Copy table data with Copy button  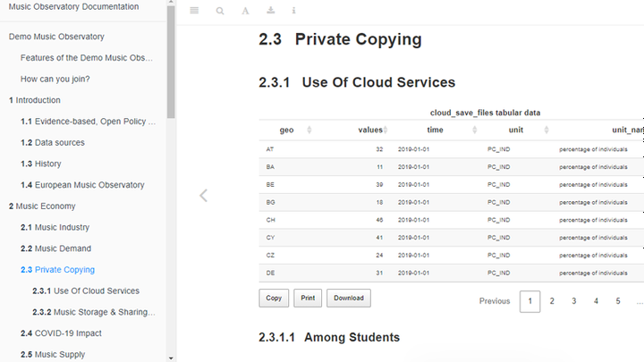(x=274, y=299)
